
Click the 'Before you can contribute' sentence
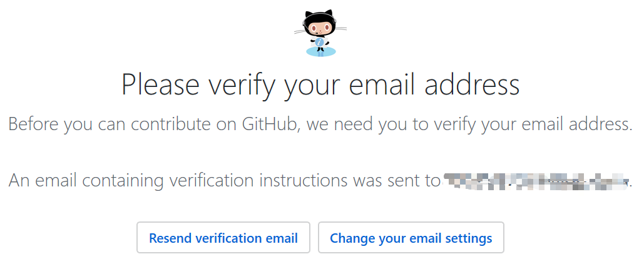[320, 124]
